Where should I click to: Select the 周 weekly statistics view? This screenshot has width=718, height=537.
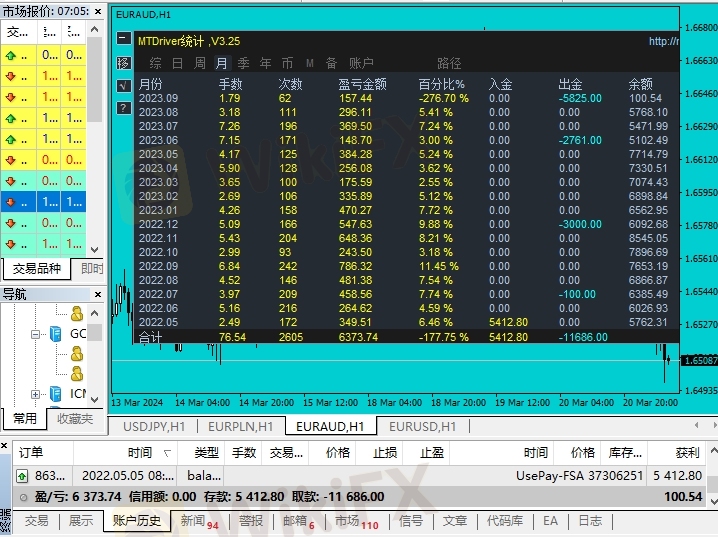point(200,63)
